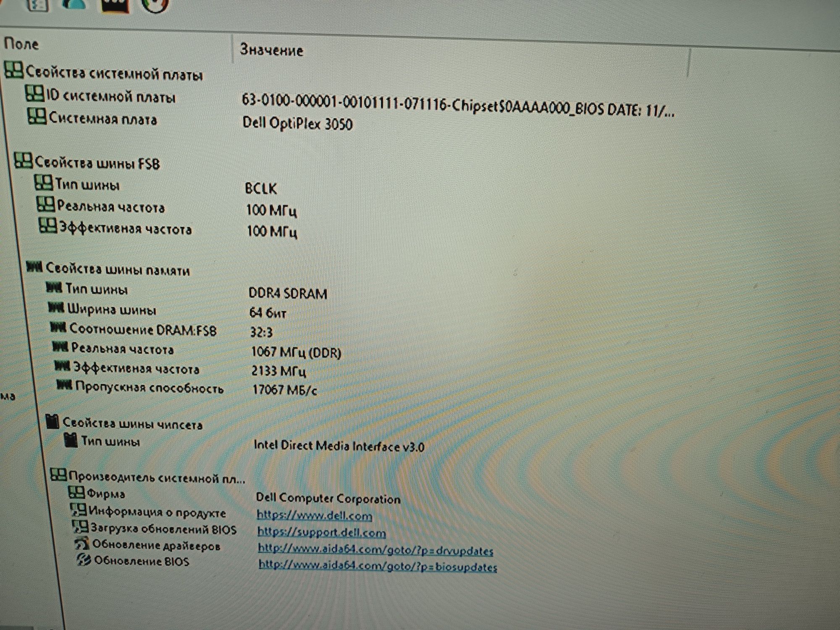Click the icon of Тип шины under FSB properties
The height and width of the screenshot is (630, 840).
coord(43,182)
